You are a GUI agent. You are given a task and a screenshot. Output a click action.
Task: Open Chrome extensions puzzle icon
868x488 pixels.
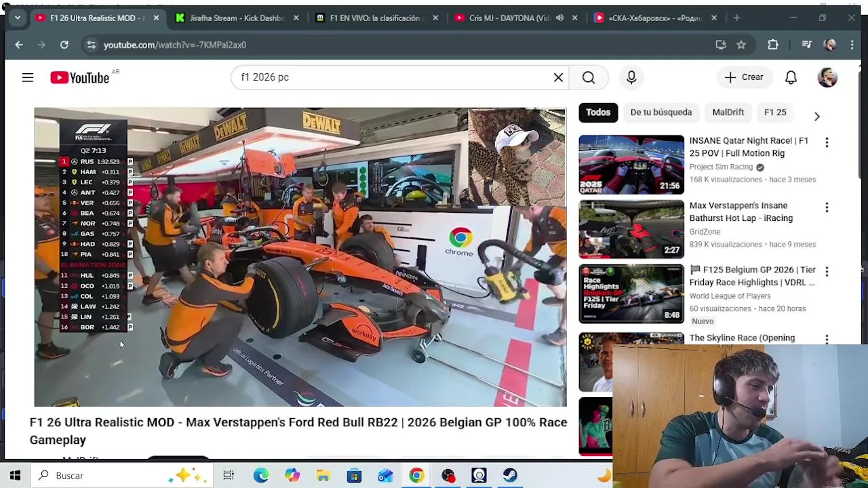click(x=773, y=45)
